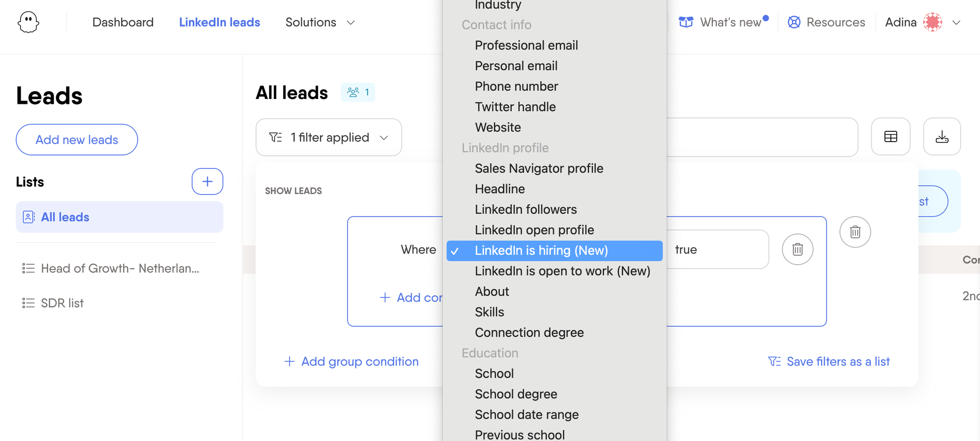Click the Add new leads button
980x441 pixels.
[x=76, y=139]
